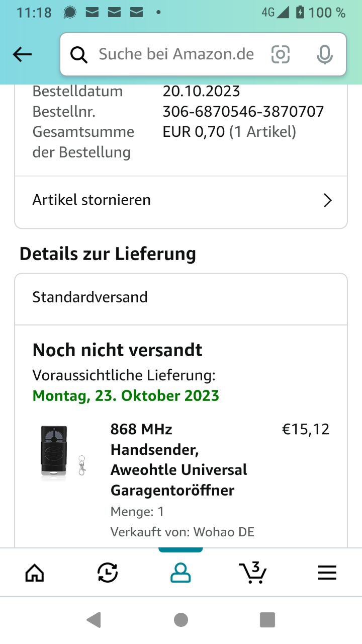The width and height of the screenshot is (362, 644).
Task: Select Artikel stornieren option
Action: 181,200
